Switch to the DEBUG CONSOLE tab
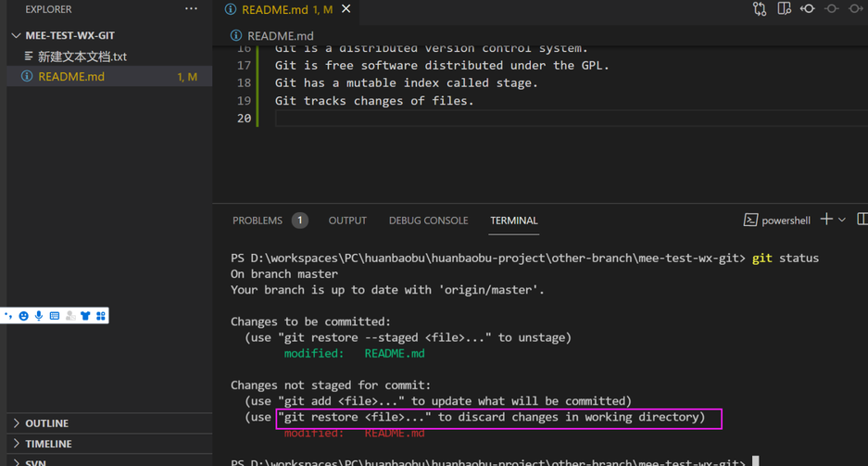868x466 pixels. click(x=428, y=220)
